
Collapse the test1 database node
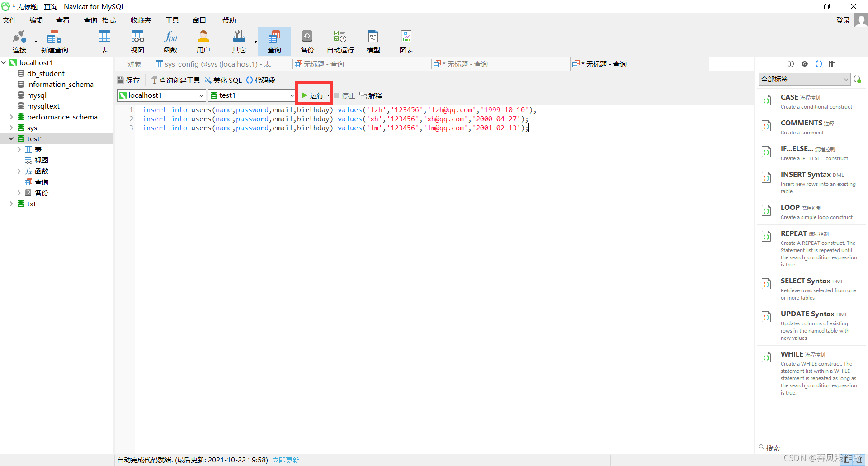tap(11, 138)
